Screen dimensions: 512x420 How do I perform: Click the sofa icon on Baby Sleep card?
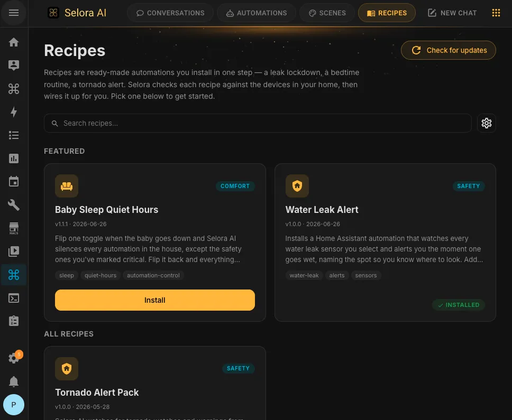[67, 186]
